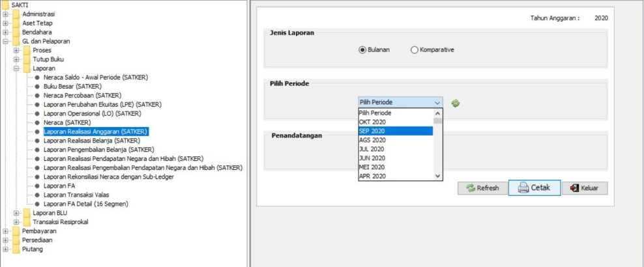Viewport: 644px width, 267px height.
Task: Expand the Transaksi Resiprokal node
Action: click(16, 221)
